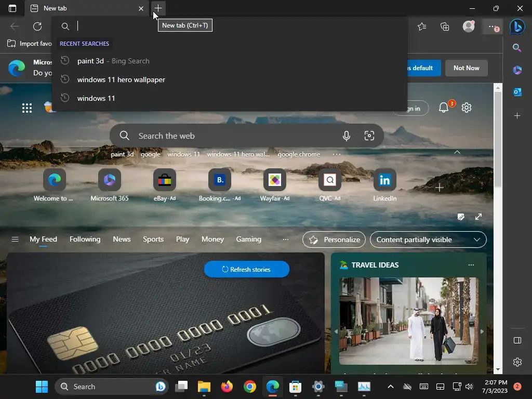This screenshot has height=399, width=532.
Task: Click the Not Now button
Action: pos(466,68)
